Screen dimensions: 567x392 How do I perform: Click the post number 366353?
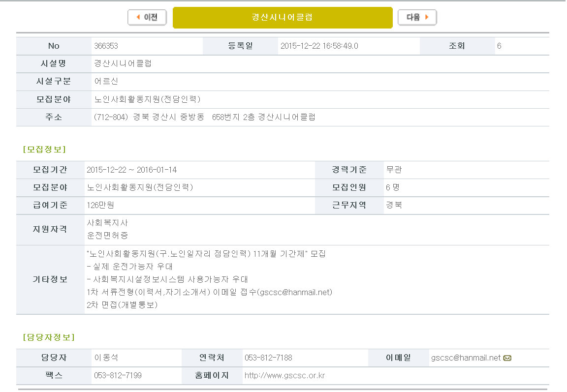click(106, 46)
